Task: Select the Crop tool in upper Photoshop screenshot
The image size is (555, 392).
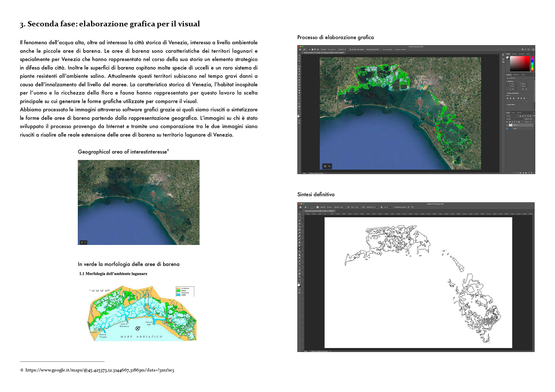Action: pyautogui.click(x=299, y=66)
